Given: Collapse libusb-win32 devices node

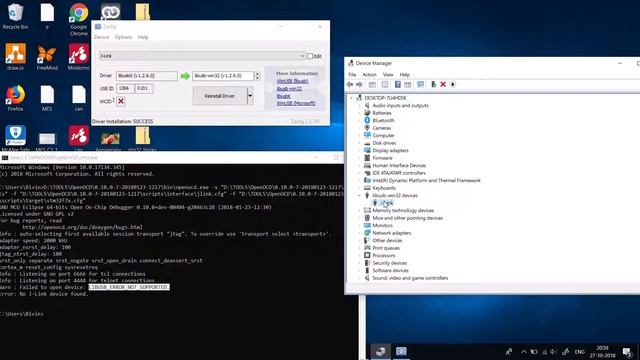Looking at the screenshot, I should point(359,196).
